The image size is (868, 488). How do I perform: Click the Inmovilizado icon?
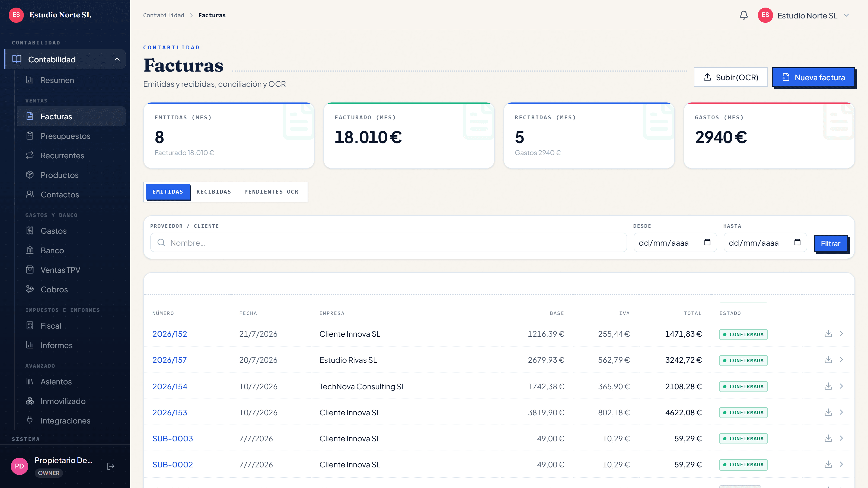pyautogui.click(x=30, y=401)
